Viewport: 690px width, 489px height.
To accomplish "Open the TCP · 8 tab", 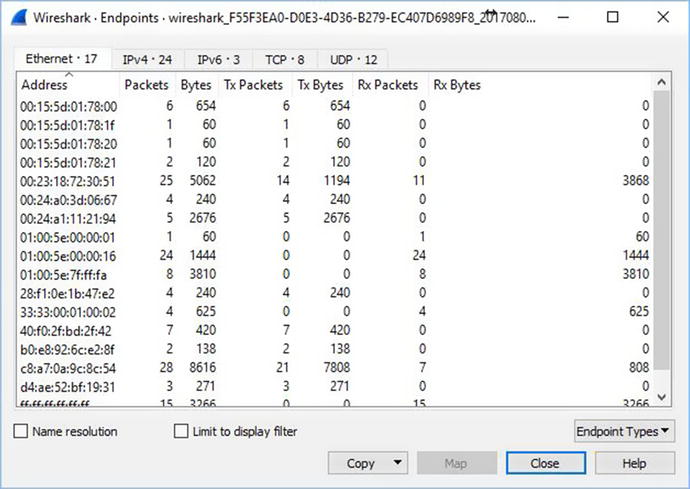I will [x=285, y=59].
